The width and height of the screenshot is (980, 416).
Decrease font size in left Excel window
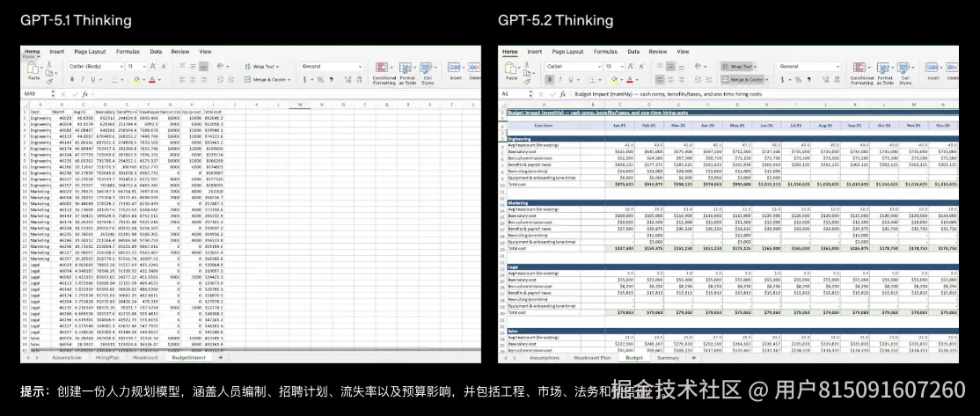pyautogui.click(x=165, y=66)
